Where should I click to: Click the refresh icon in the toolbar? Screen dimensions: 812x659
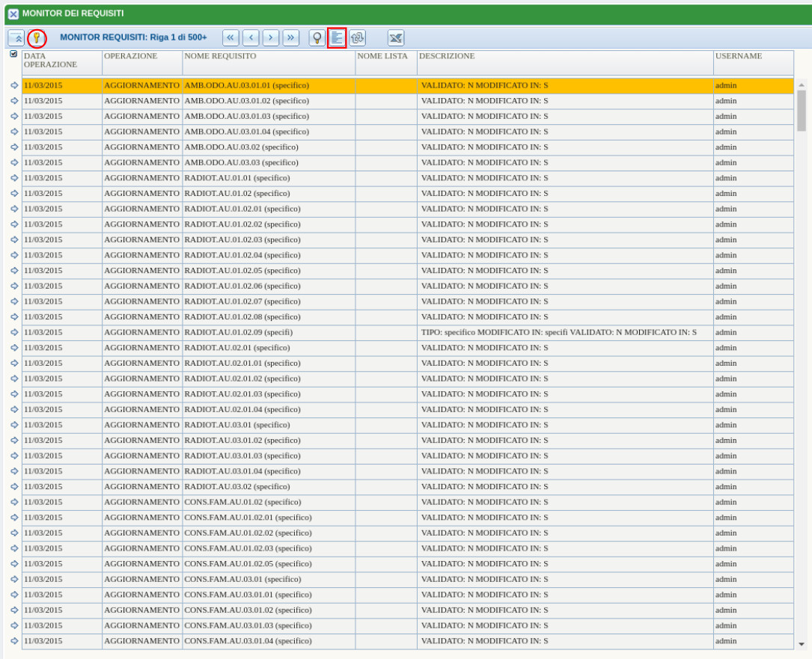[358, 37]
